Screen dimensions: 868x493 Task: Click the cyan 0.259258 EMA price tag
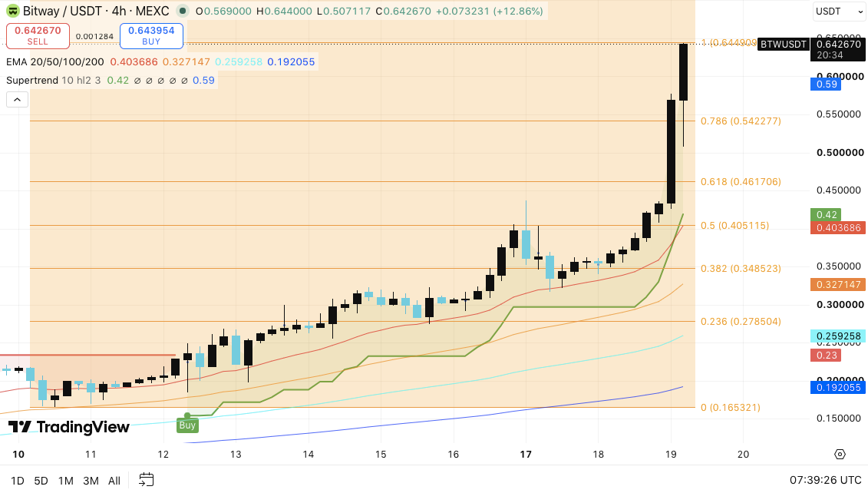pyautogui.click(x=838, y=336)
